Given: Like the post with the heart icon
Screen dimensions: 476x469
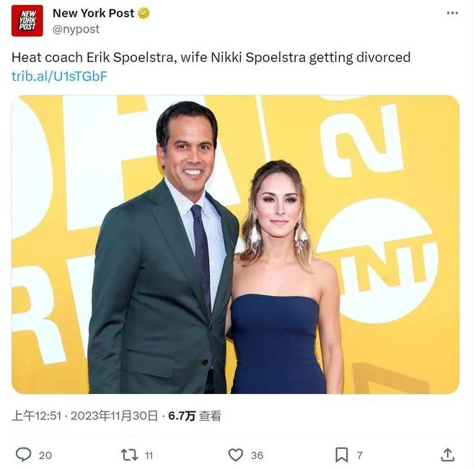Looking at the screenshot, I should point(236,455).
